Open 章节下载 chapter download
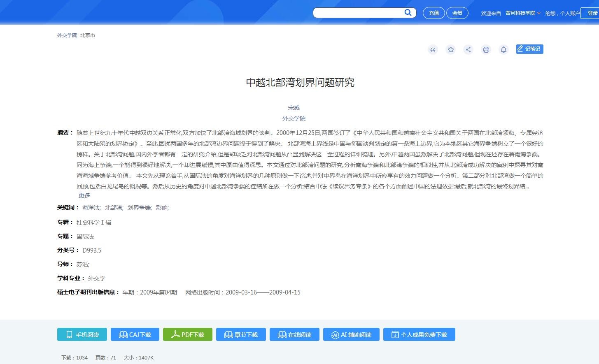This screenshot has height=364, width=599. coord(241,334)
